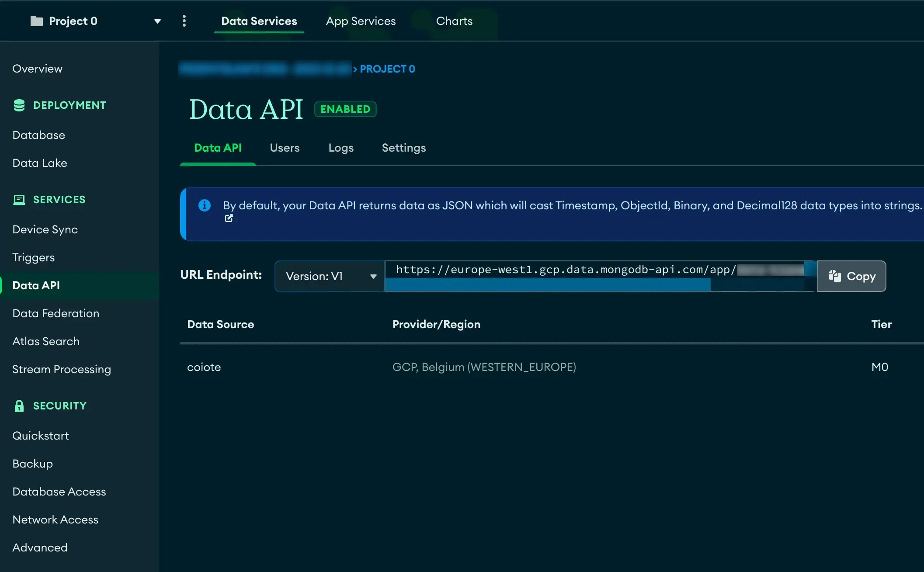Click the Project 0 folder icon
This screenshot has height=572, width=924.
pos(36,21)
